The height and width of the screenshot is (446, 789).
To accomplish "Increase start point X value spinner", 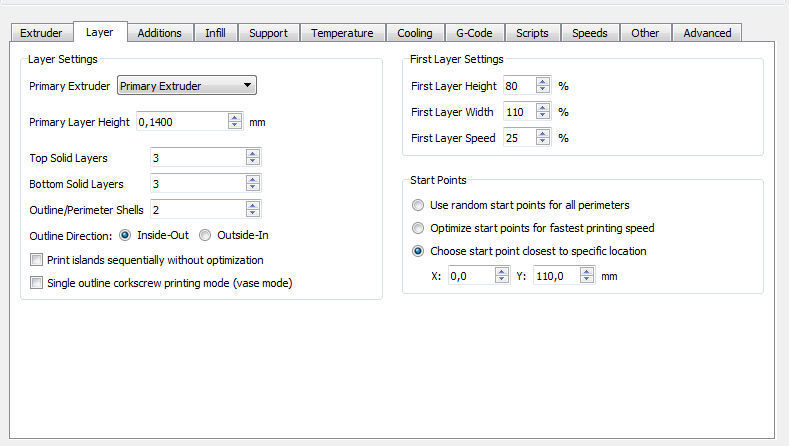I will tap(502, 271).
